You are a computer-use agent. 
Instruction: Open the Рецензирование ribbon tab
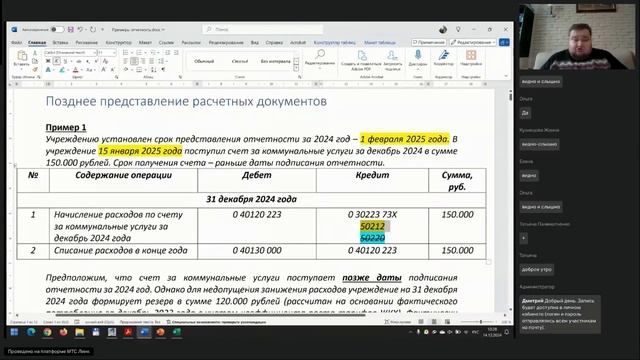(x=226, y=42)
